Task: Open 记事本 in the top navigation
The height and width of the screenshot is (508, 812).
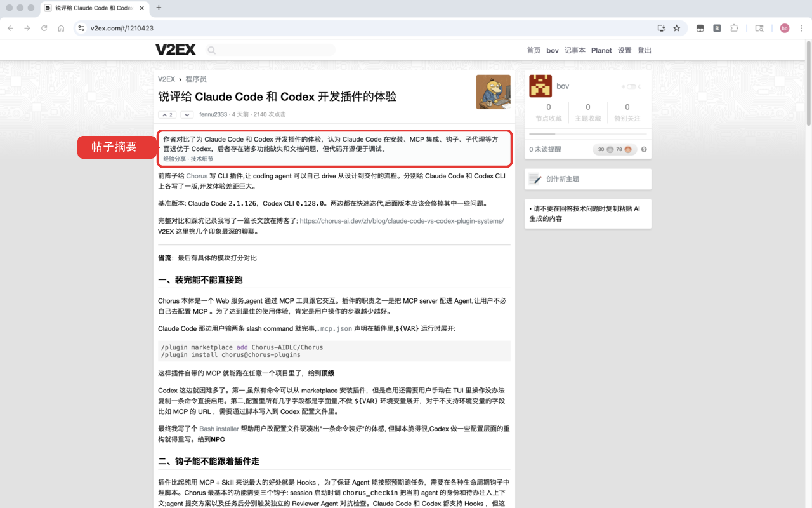Action: [575, 50]
